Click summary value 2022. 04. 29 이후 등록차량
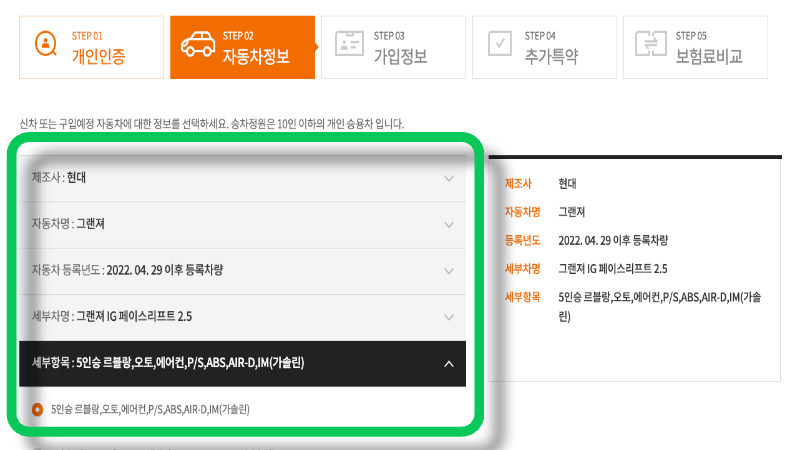 click(x=613, y=240)
